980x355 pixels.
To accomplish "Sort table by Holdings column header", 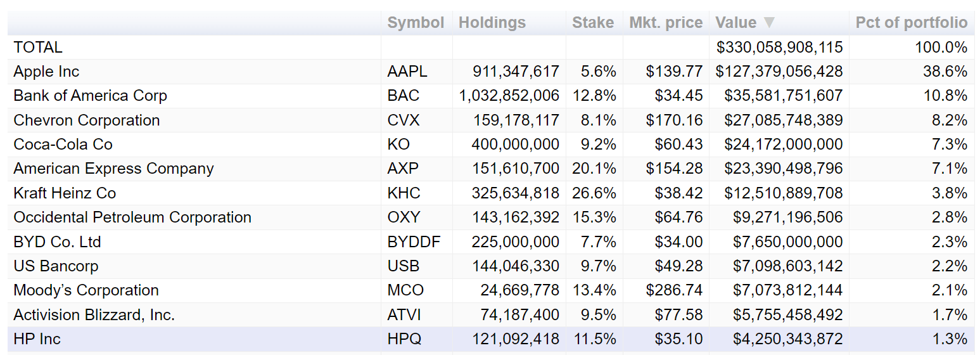I will [492, 23].
